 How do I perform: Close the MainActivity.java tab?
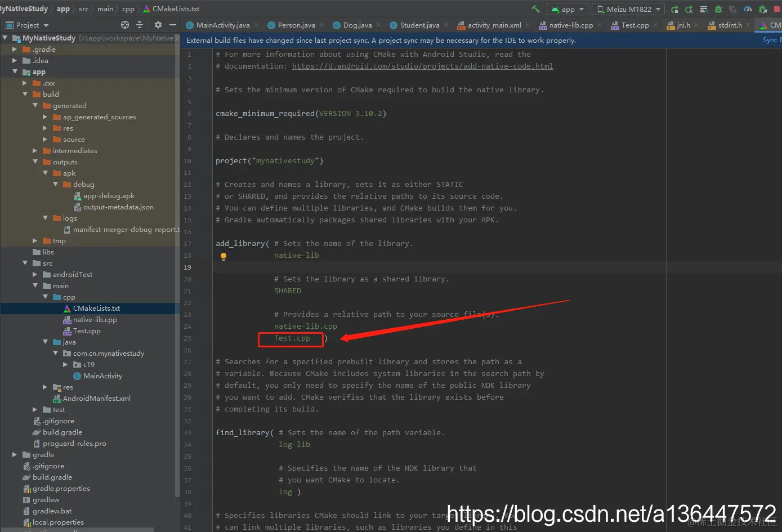(256, 25)
